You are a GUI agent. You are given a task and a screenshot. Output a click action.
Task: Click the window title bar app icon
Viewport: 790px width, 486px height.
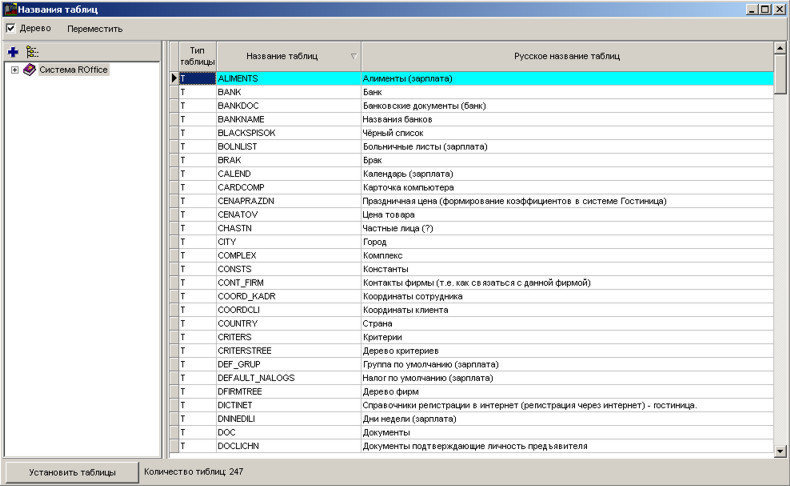click(x=9, y=9)
